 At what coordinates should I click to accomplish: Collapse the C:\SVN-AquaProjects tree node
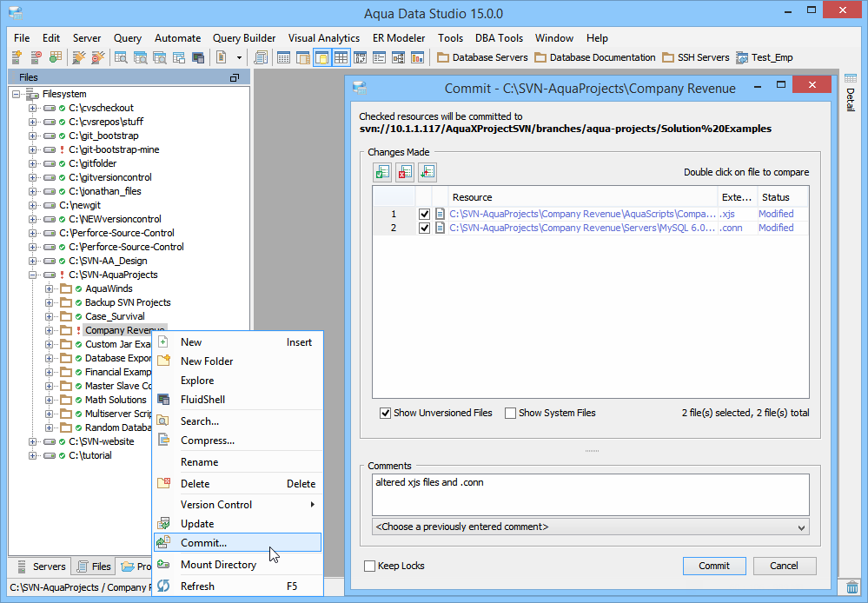coord(33,275)
